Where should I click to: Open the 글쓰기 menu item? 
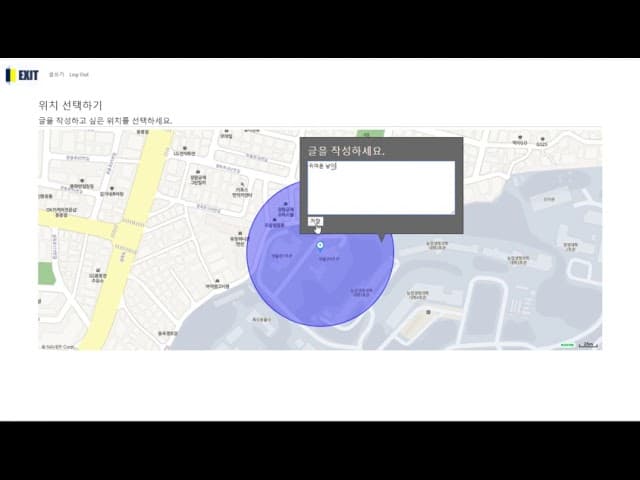pos(56,75)
